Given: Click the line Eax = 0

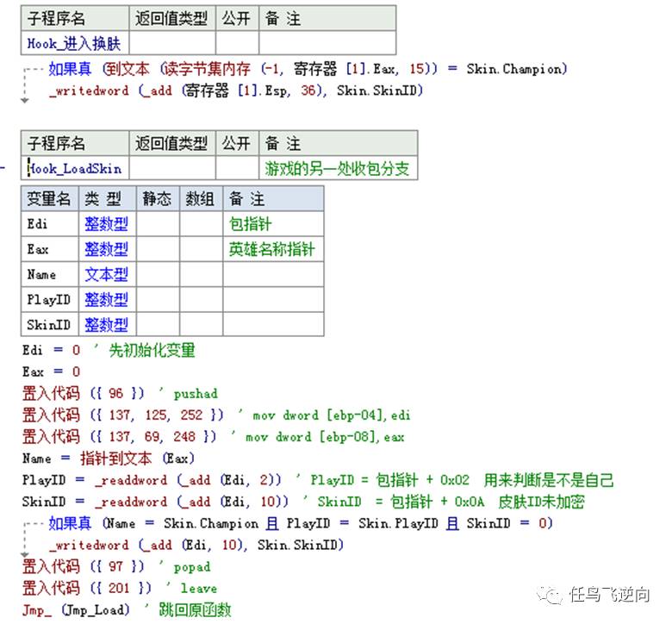Looking at the screenshot, I should tap(52, 371).
